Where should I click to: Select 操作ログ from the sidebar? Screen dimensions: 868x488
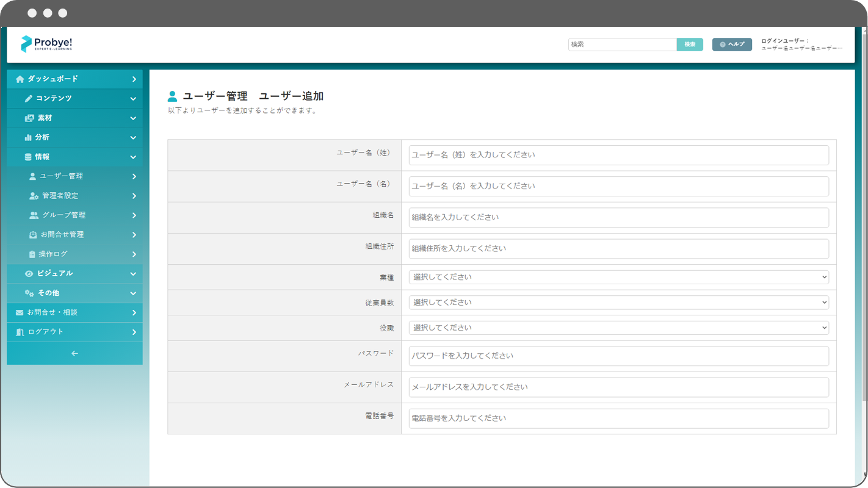tap(53, 254)
